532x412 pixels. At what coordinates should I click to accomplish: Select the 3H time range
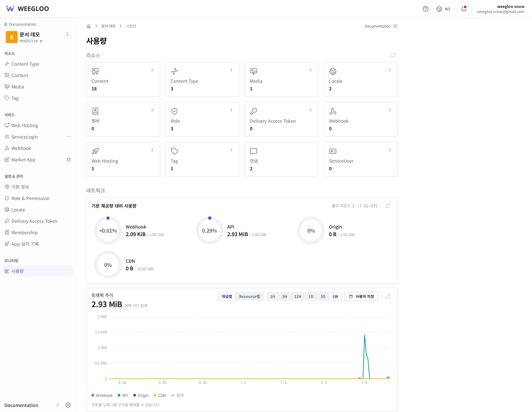285,296
